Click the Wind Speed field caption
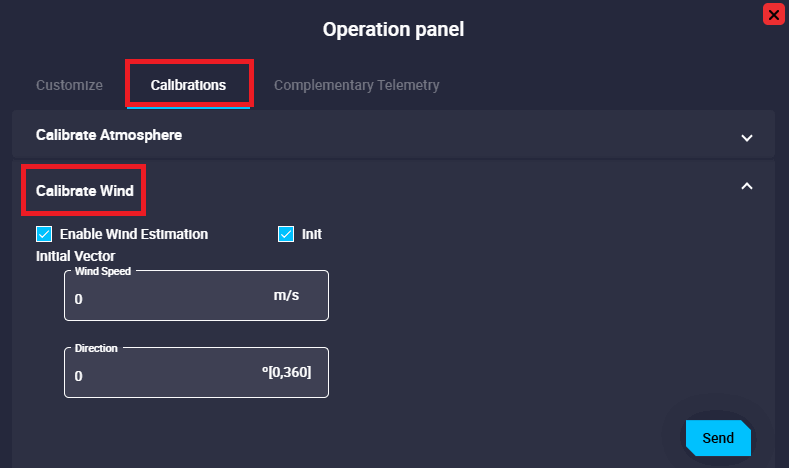The width and height of the screenshot is (789, 468). tap(103, 271)
